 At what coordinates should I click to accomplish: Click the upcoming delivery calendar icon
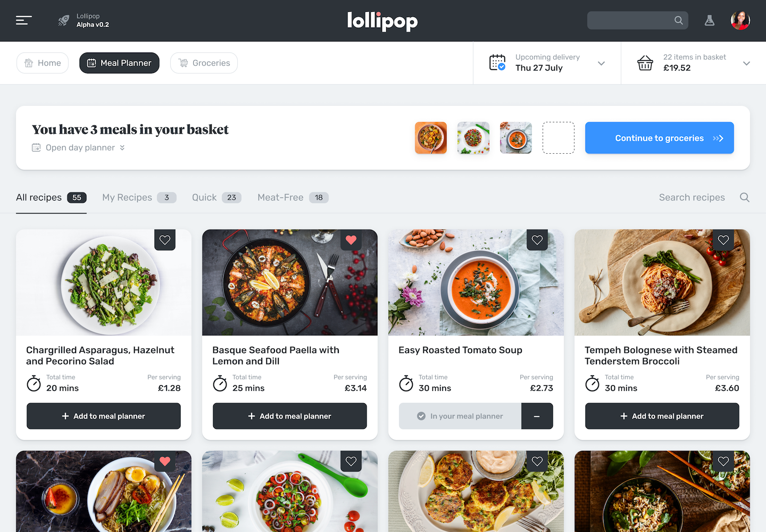[497, 63]
